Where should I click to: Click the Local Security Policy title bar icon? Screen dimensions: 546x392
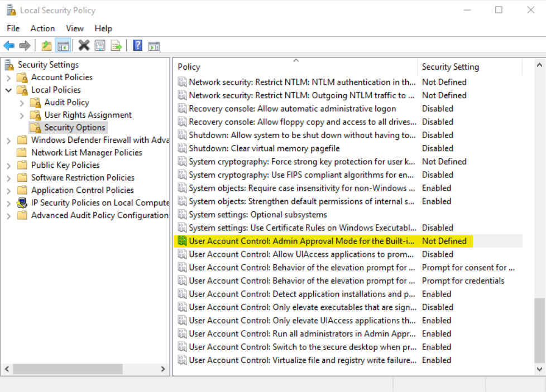[x=11, y=10]
